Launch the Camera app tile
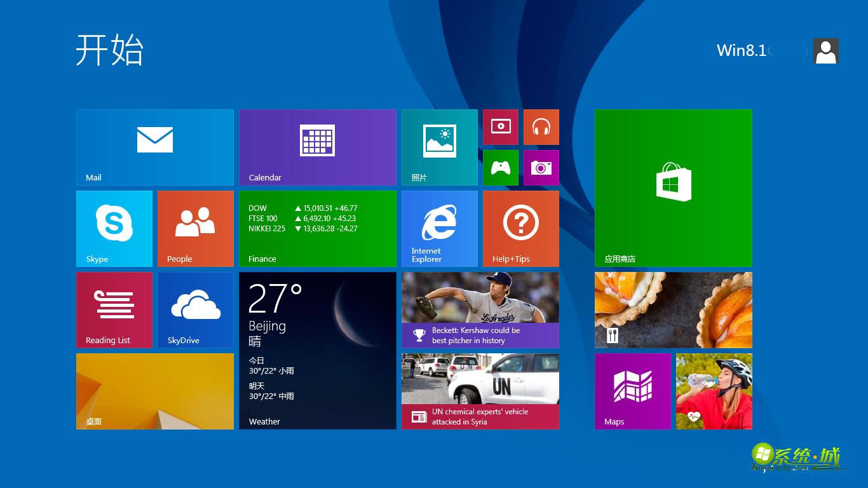Image resolution: width=868 pixels, height=488 pixels. tap(541, 168)
